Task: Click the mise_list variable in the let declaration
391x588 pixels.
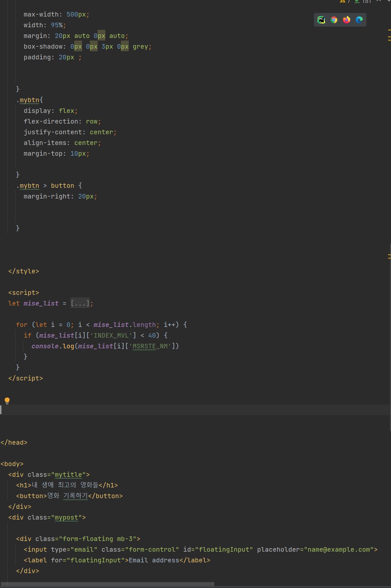Action: pos(41,303)
